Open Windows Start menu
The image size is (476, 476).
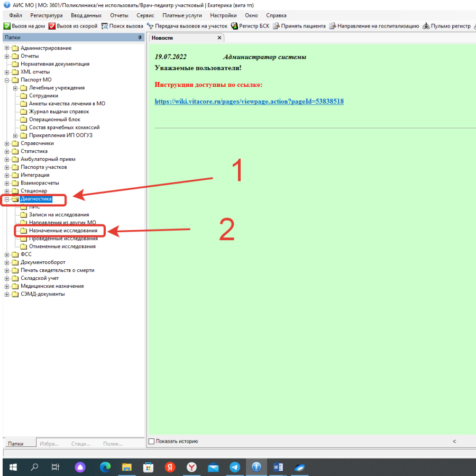coord(13,467)
